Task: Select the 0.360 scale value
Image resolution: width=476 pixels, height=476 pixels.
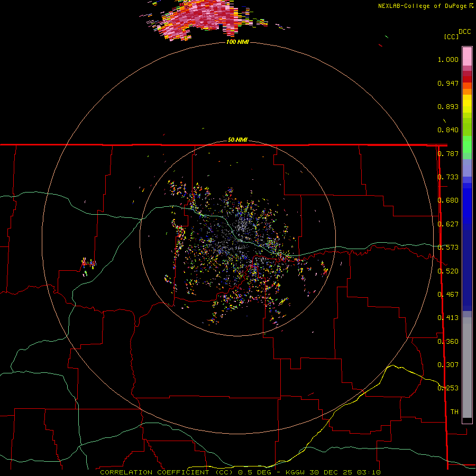Action: tap(448, 342)
